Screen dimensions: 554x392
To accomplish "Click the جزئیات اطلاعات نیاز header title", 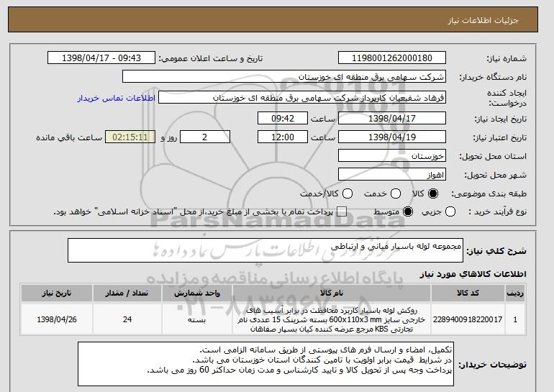I will click(483, 20).
